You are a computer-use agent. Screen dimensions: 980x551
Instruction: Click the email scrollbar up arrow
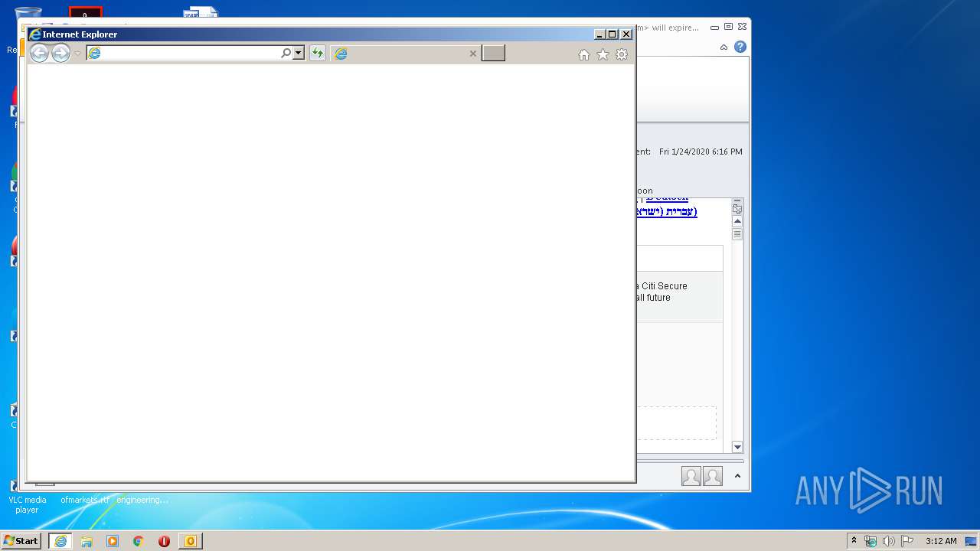(x=737, y=221)
